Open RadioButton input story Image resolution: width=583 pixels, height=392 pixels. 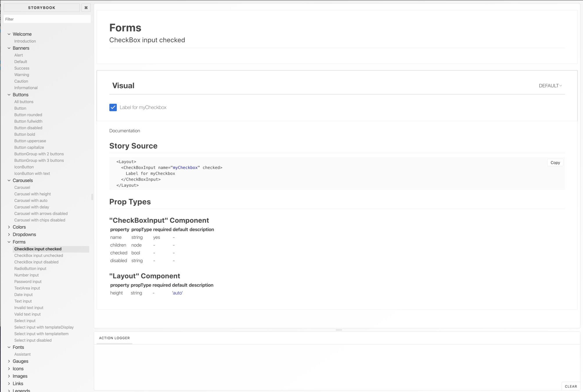click(30, 269)
